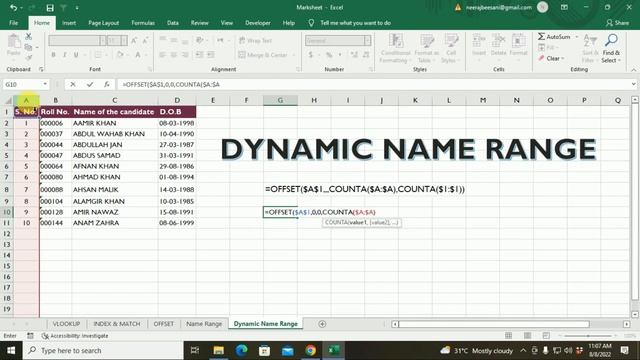Click the Paste button

tap(13, 46)
